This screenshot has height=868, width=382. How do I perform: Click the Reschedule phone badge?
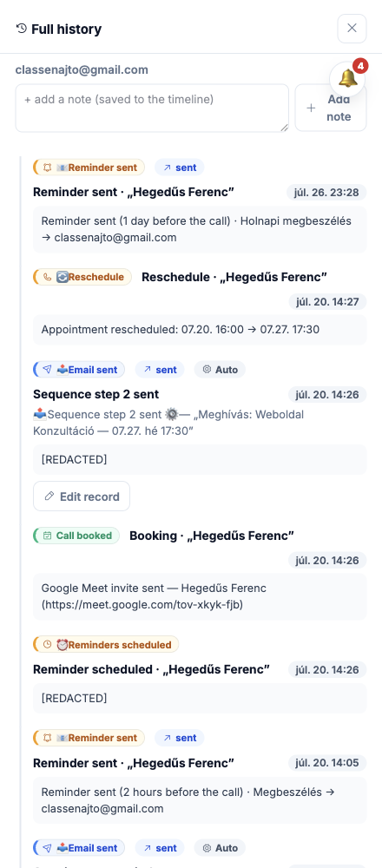82,277
